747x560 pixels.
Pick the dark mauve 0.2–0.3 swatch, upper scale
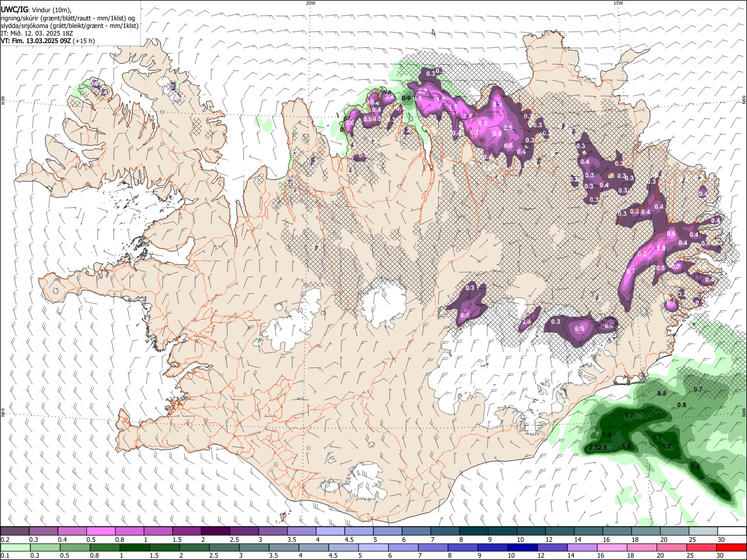click(x=15, y=531)
